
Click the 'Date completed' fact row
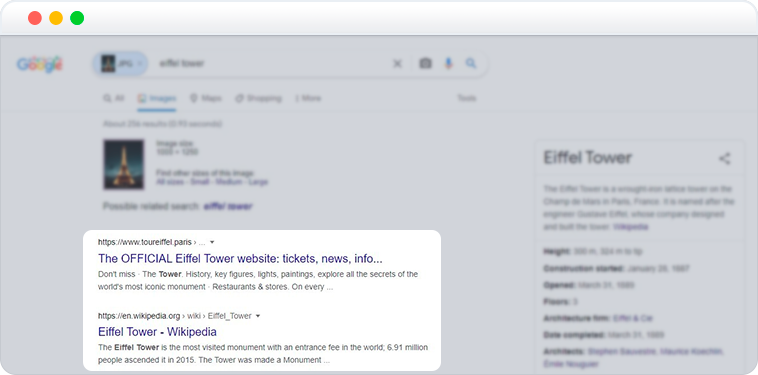pos(603,335)
